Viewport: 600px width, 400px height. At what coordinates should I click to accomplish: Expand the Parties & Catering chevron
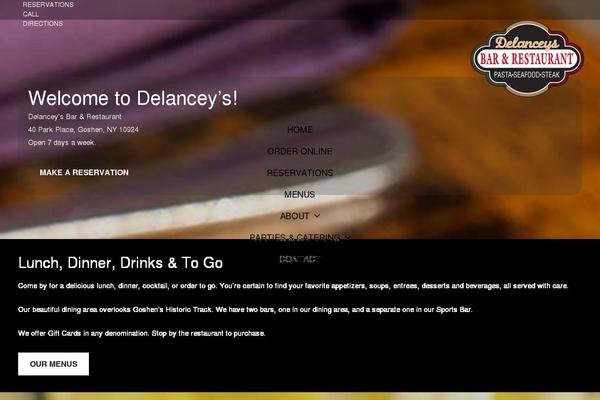point(348,237)
